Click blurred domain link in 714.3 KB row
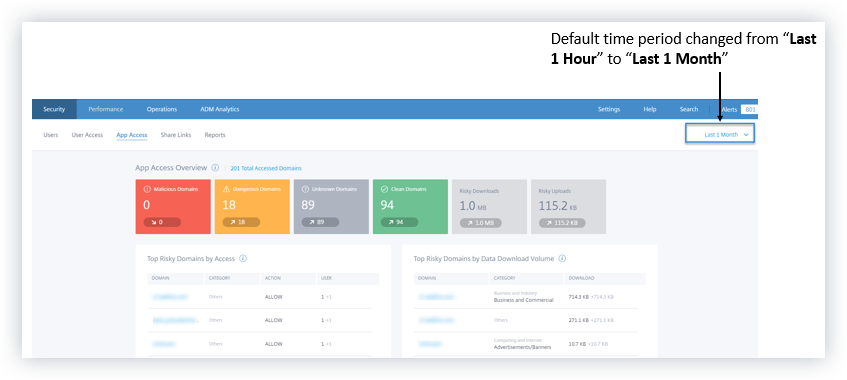 pos(436,297)
